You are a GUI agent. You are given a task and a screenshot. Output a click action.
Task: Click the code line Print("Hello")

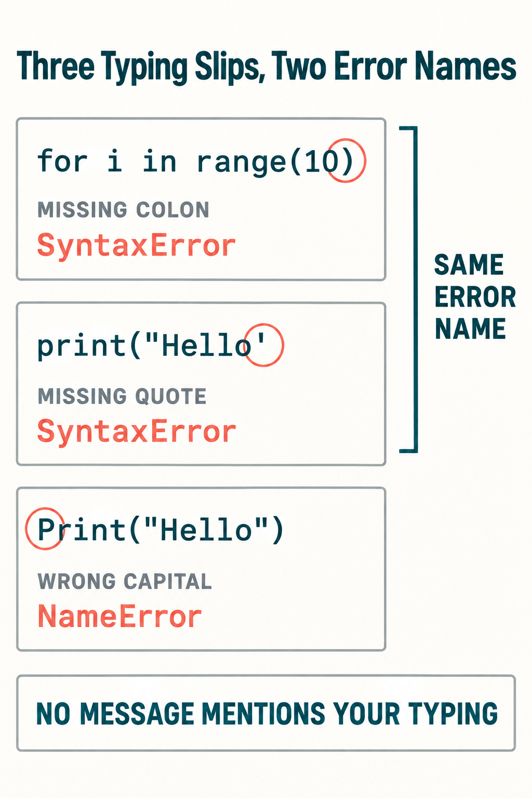[161, 530]
